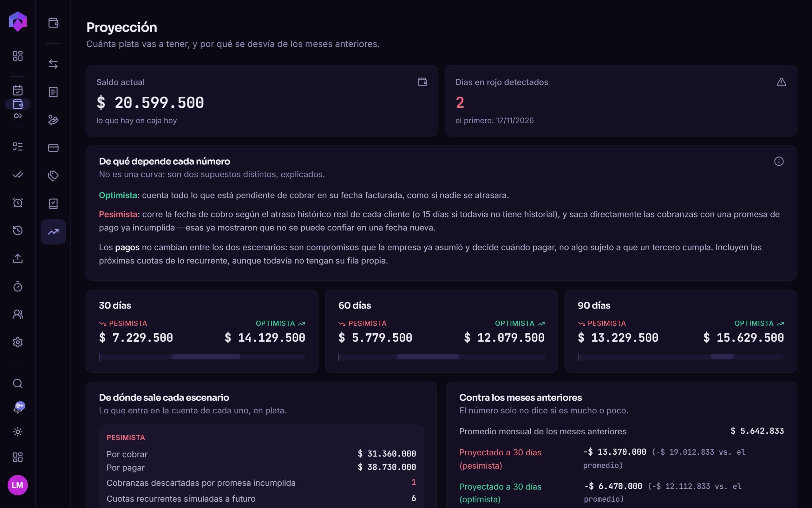
Task: Select the highlighted wallet icon in the main sidebar
Action: (17, 104)
